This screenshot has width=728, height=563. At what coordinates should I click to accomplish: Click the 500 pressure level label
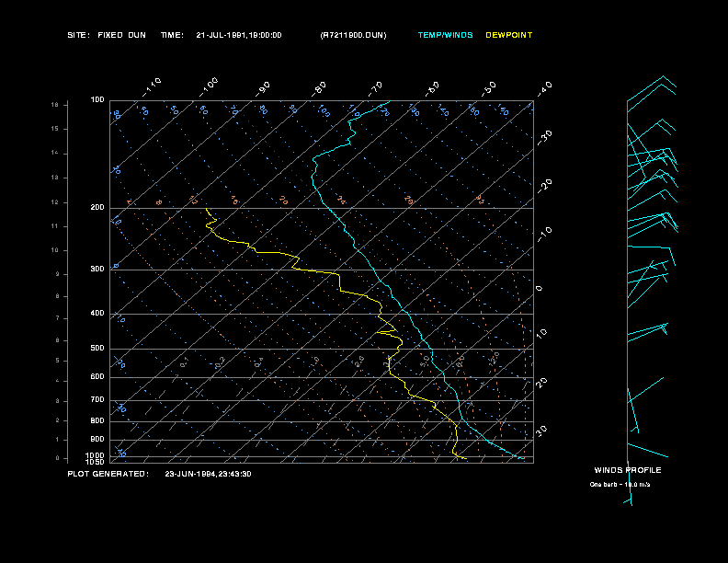(97, 348)
